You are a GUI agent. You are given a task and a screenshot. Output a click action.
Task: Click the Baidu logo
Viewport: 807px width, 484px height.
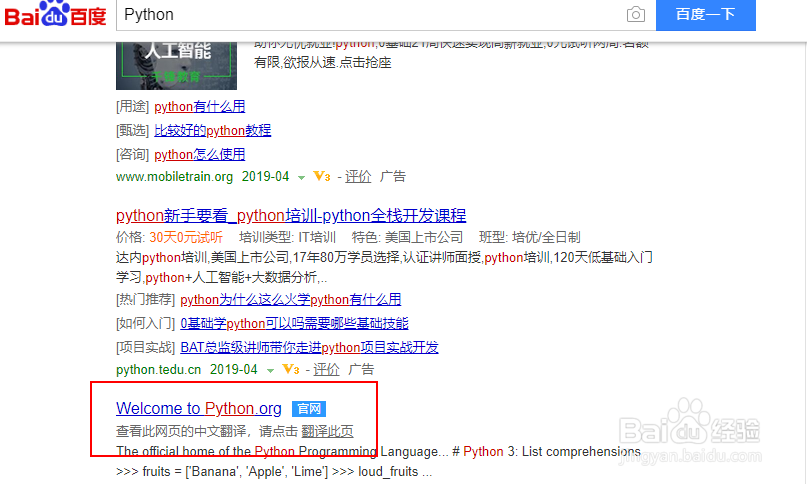click(x=55, y=14)
